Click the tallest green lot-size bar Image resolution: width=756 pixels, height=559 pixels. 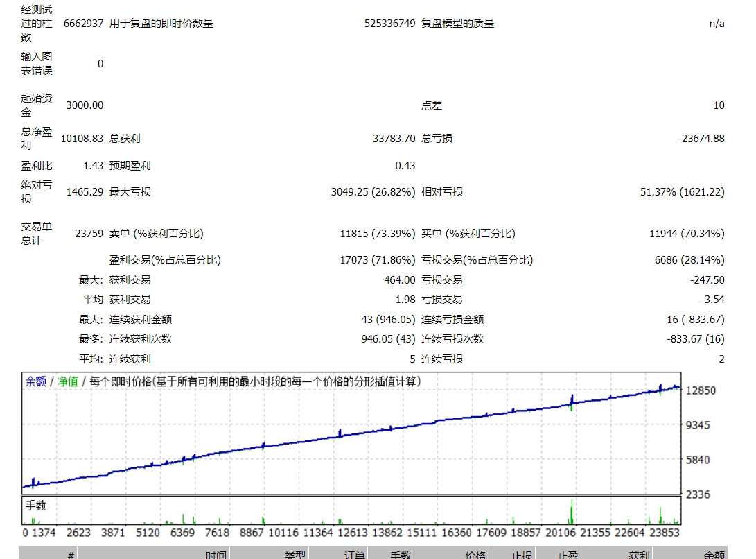point(572,511)
